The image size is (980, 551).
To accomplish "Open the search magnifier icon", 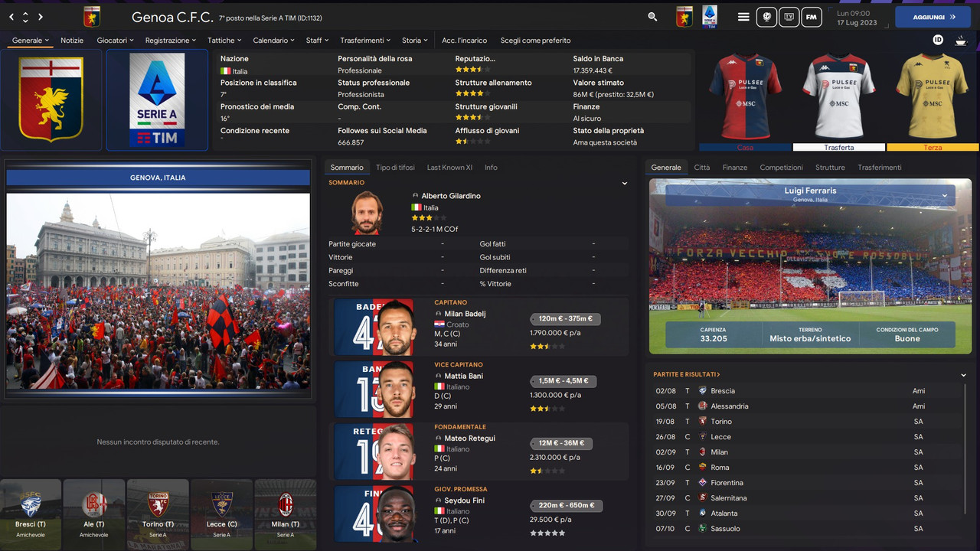I will 652,16.
